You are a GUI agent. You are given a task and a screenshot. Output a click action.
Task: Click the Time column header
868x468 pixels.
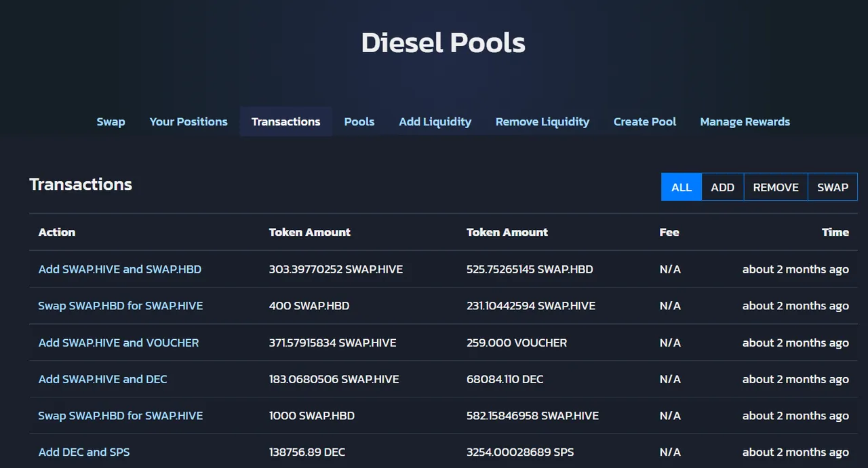(835, 232)
